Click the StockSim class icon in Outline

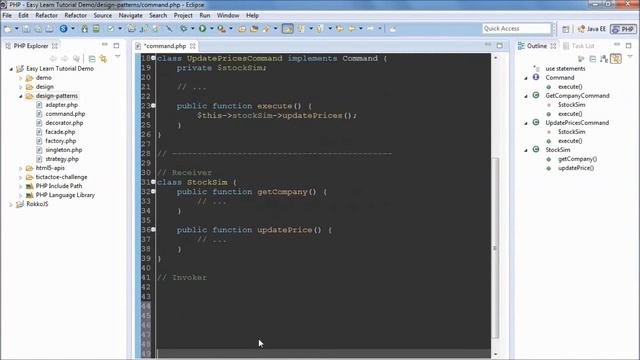536,149
